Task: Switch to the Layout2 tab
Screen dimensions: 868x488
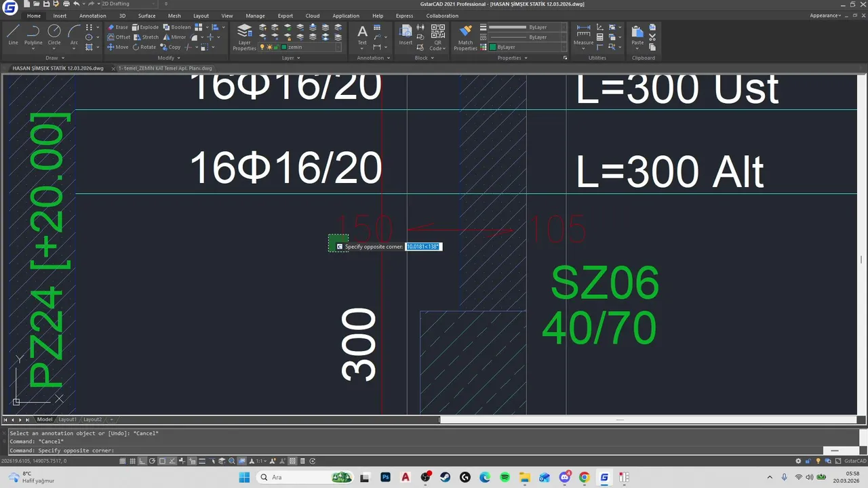Action: coord(92,420)
